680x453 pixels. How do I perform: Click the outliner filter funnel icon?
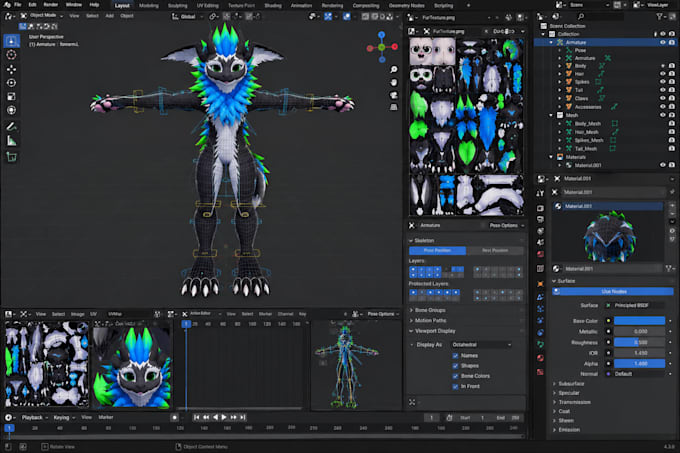660,16
